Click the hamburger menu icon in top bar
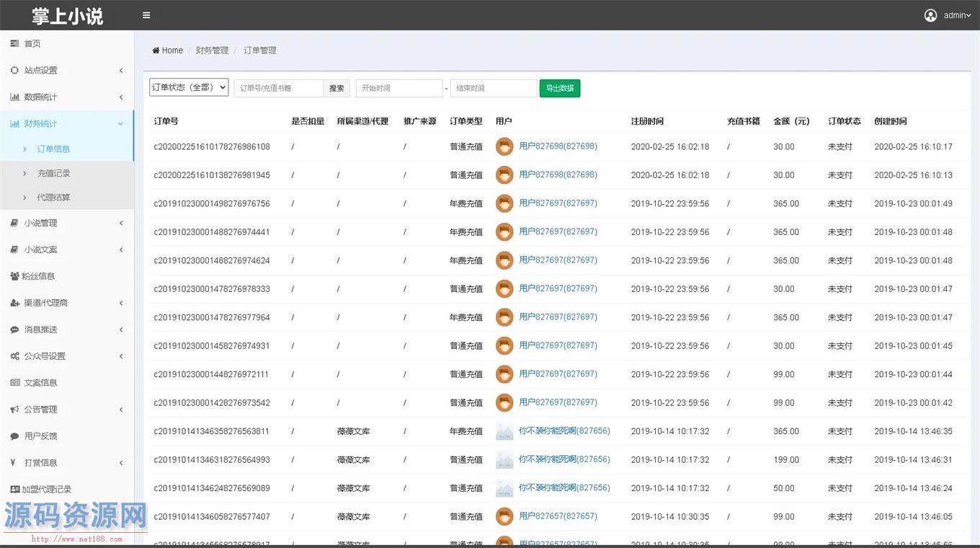Viewport: 980px width, 548px height. click(146, 14)
